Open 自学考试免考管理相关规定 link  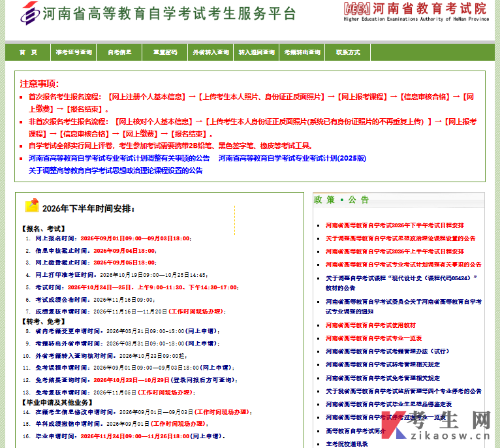(x=383, y=378)
